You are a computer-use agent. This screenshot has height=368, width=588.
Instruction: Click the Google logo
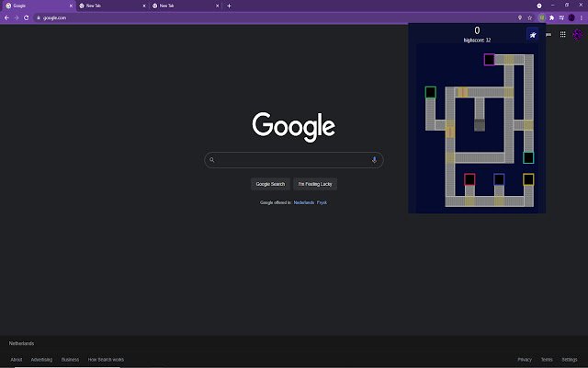tap(294, 127)
